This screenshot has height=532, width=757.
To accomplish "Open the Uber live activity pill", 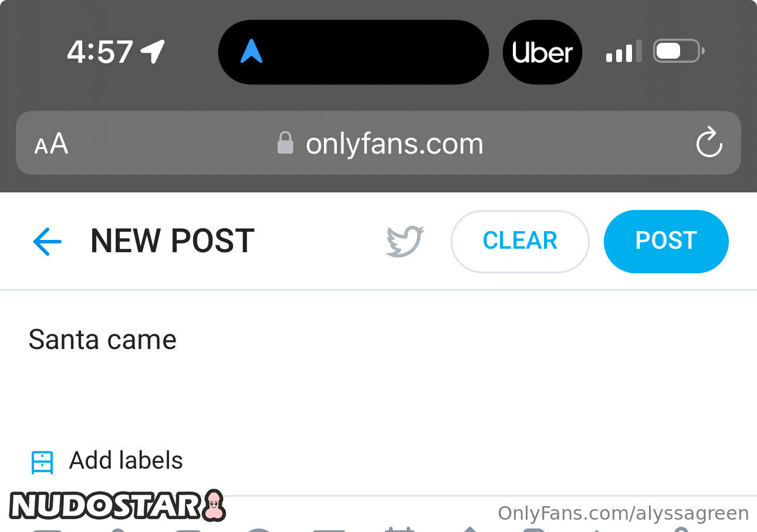I will tap(542, 52).
